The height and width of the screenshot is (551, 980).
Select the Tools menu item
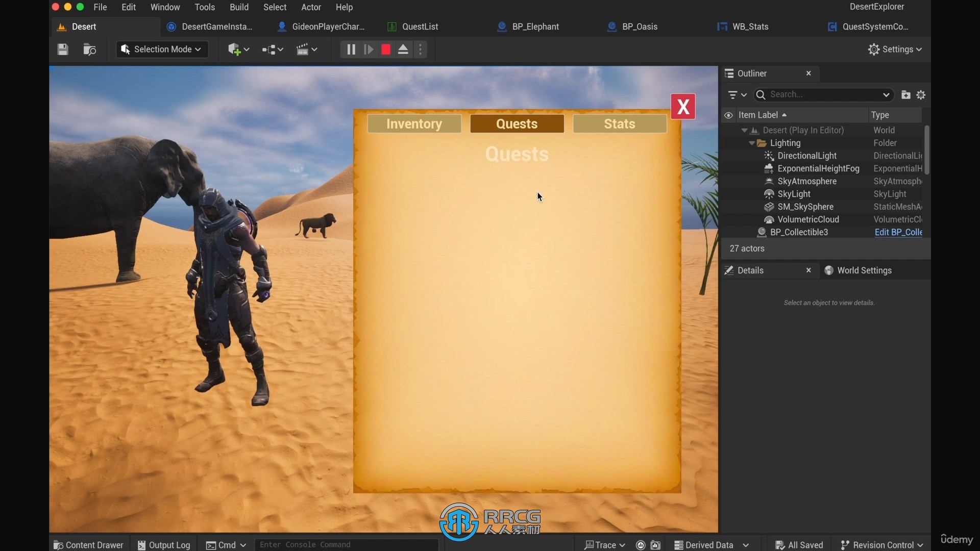tap(205, 7)
